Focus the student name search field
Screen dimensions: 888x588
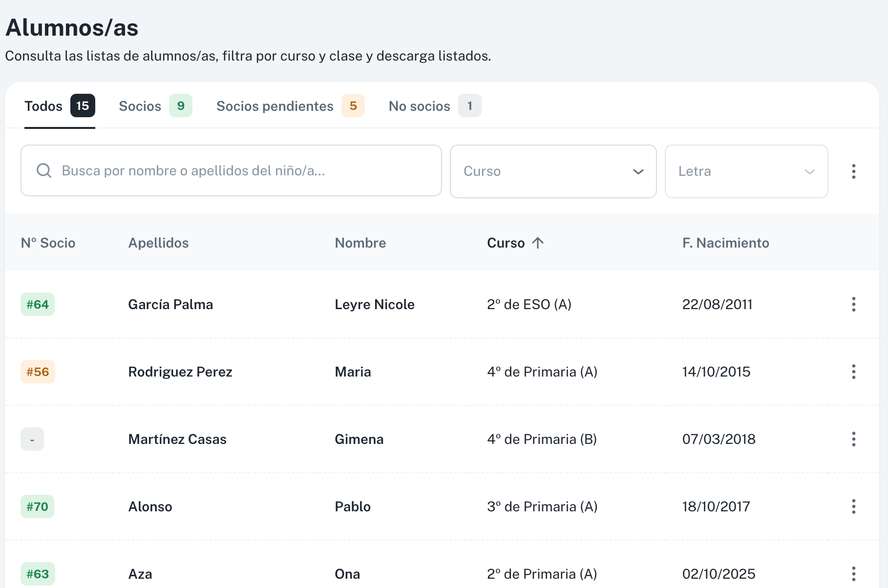[231, 170]
